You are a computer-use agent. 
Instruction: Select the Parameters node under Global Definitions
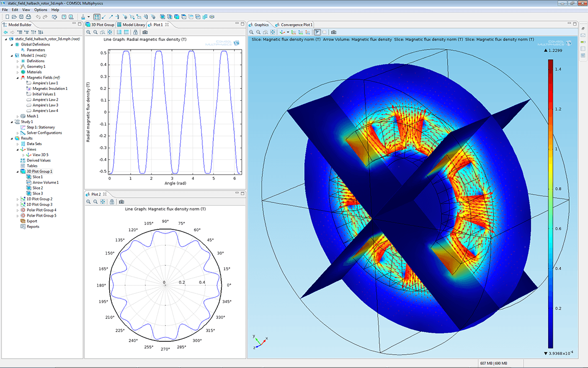click(36, 50)
